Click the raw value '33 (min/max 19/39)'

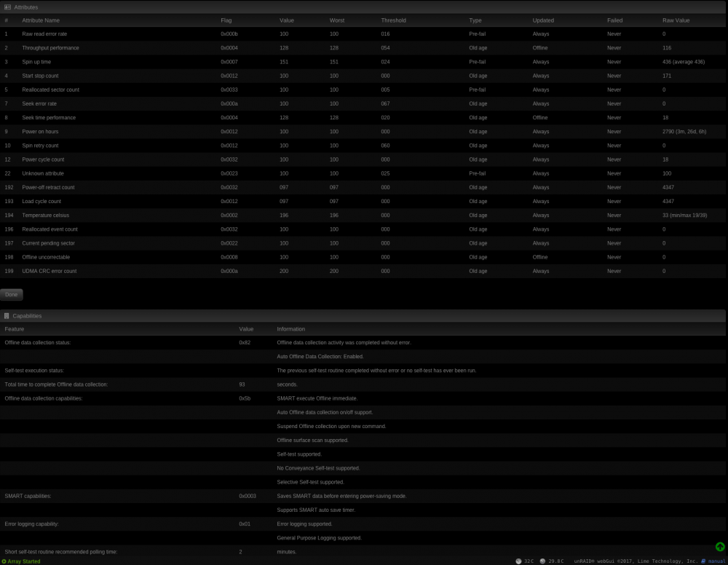[x=685, y=215]
